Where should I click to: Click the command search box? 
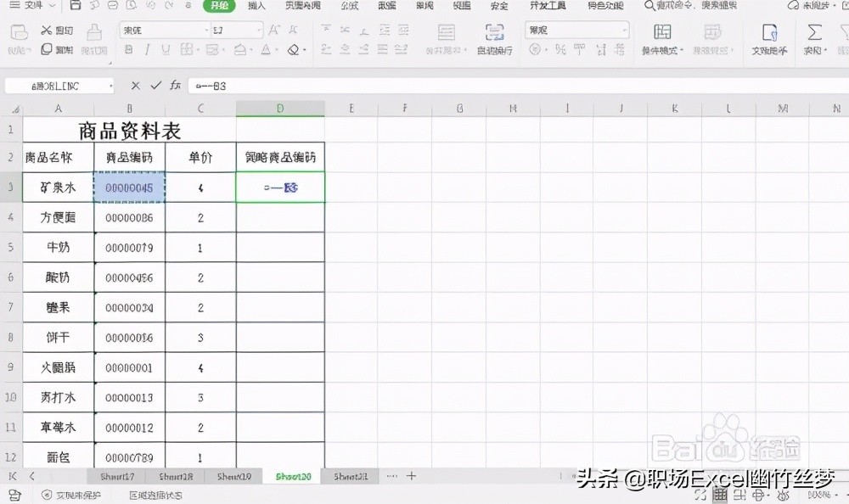[x=691, y=5]
